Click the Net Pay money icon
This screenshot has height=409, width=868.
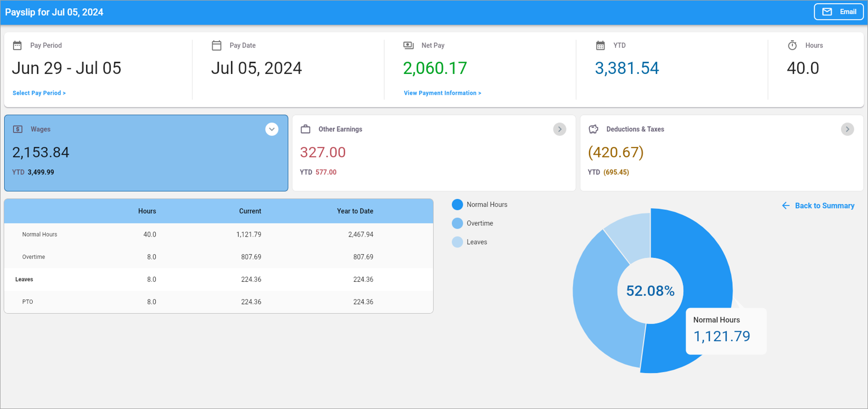point(409,45)
